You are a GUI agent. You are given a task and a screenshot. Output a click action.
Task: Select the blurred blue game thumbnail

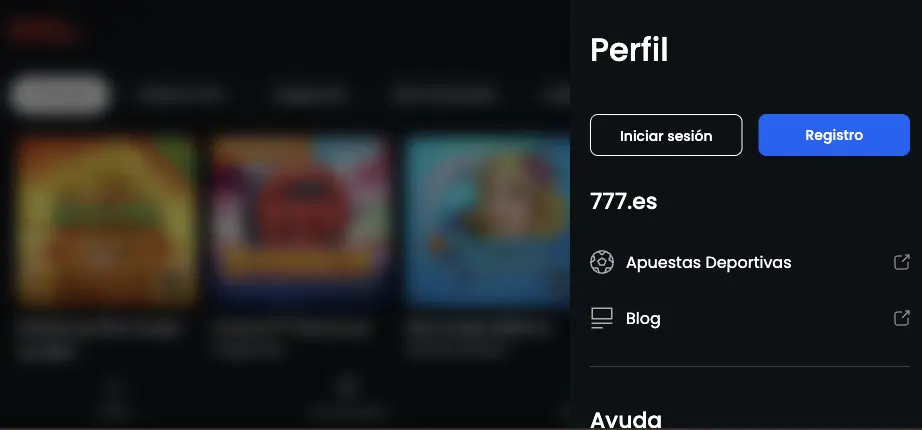click(x=487, y=221)
